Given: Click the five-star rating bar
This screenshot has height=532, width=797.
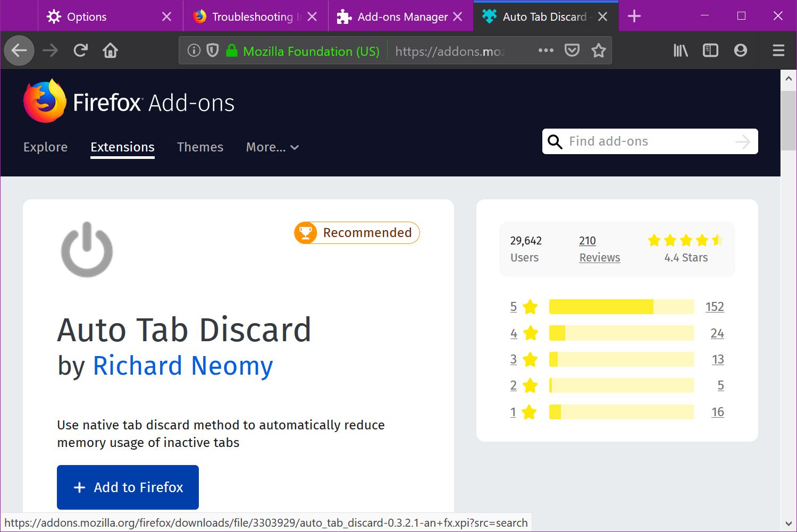Looking at the screenshot, I should 622,307.
